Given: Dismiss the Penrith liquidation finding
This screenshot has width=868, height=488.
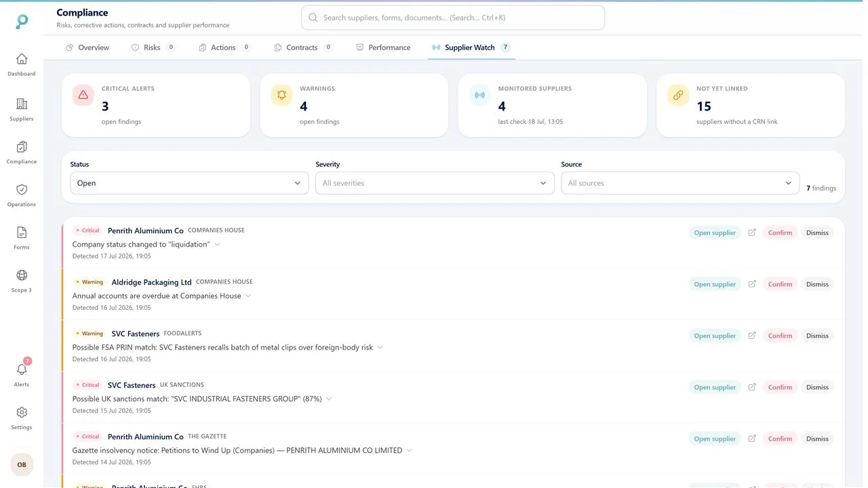Looking at the screenshot, I should coord(817,232).
